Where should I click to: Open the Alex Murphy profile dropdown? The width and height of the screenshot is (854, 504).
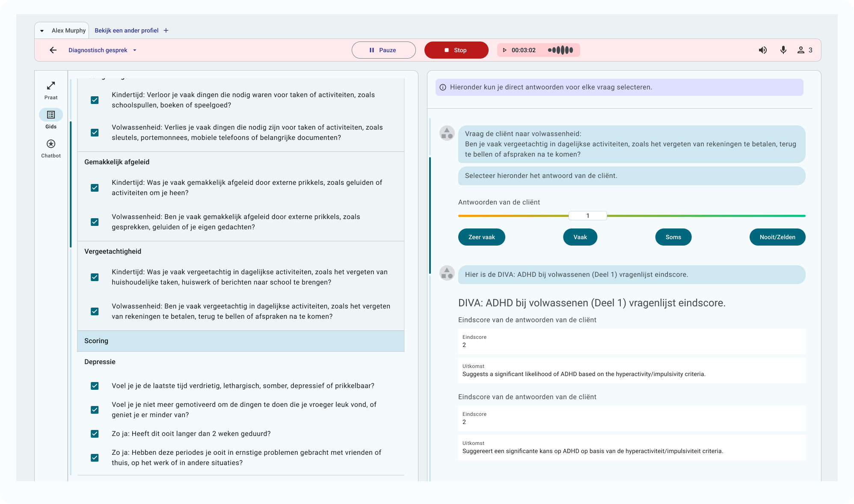[42, 30]
